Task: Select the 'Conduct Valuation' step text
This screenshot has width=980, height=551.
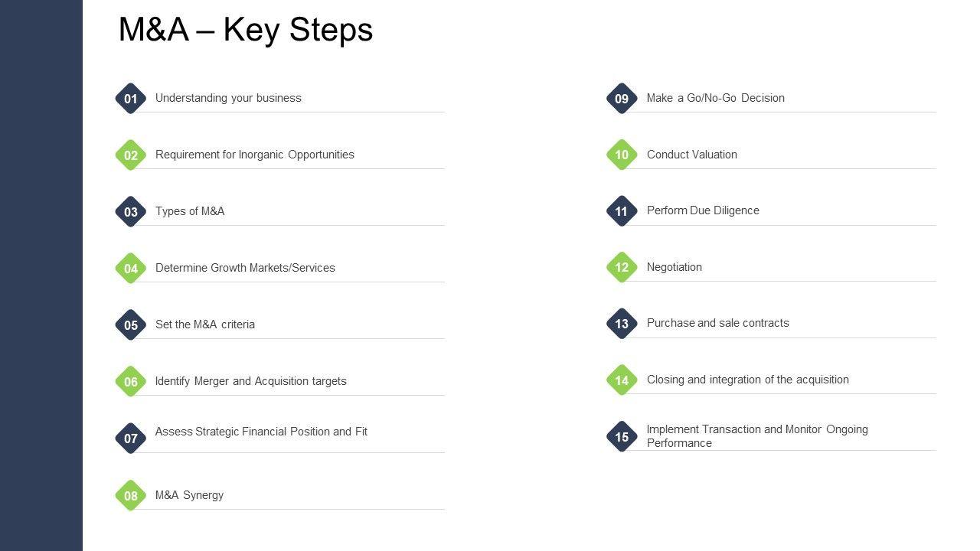Action: (691, 155)
